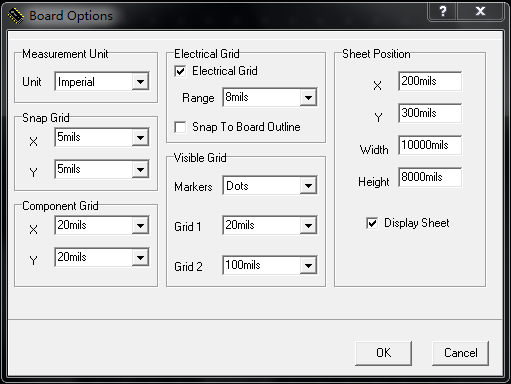Click the Sheet Height input field
This screenshot has height=384, width=511.
click(430, 177)
